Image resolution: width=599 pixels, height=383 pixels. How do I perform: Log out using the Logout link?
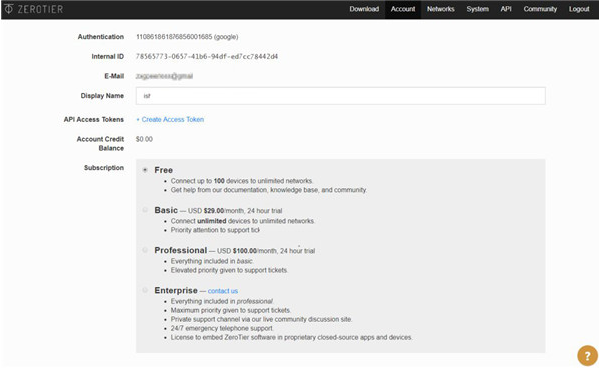(x=579, y=9)
